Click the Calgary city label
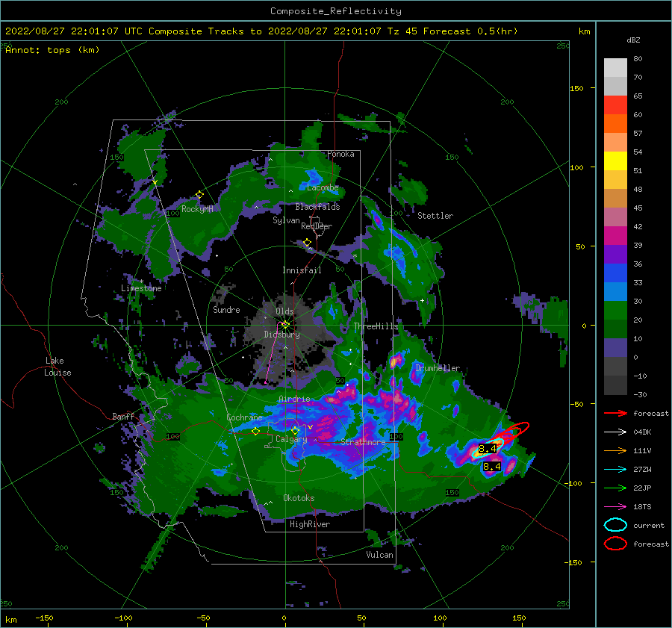The image size is (672, 628). (x=291, y=439)
